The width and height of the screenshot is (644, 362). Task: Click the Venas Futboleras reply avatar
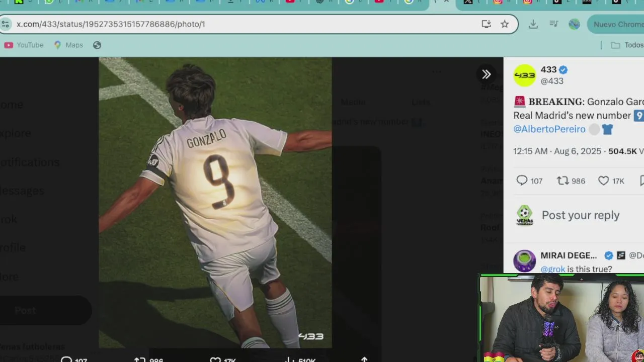pyautogui.click(x=525, y=215)
